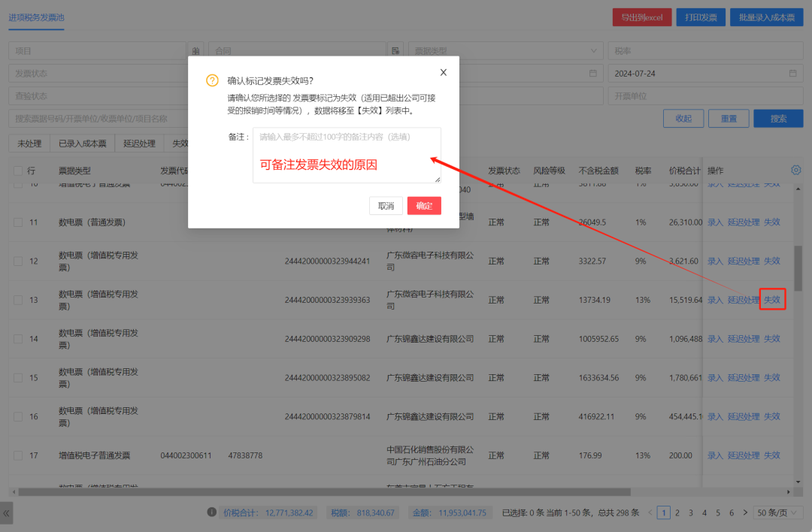Toggle the select-all checkbox in table header
Screen dimensions: 812x532
pos(18,171)
